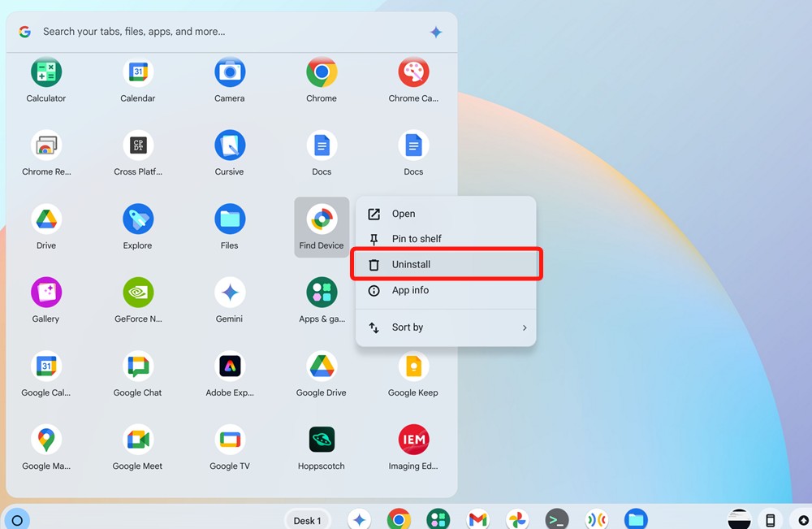Open the Google Drive app

coord(322,366)
